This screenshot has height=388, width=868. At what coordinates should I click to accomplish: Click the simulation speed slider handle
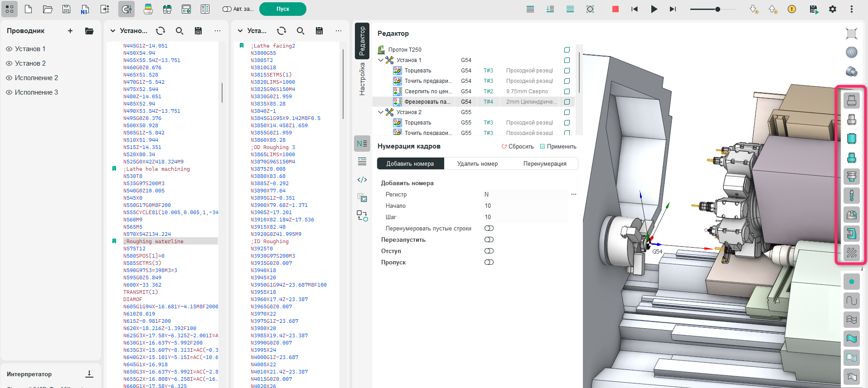click(718, 9)
